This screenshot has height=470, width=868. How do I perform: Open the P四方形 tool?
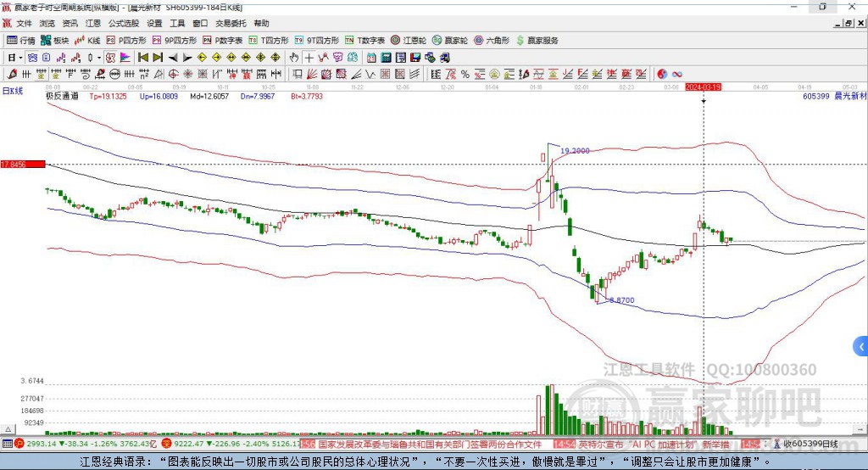[x=126, y=41]
